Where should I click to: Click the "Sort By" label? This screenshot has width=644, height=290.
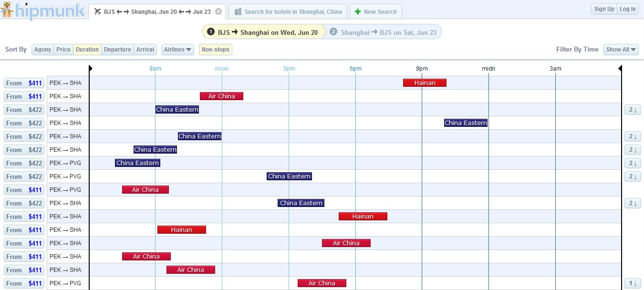pyautogui.click(x=16, y=50)
